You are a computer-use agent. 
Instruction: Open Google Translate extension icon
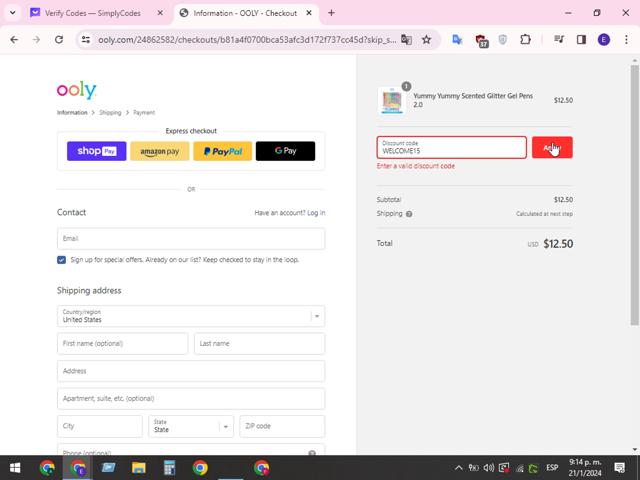(x=457, y=40)
